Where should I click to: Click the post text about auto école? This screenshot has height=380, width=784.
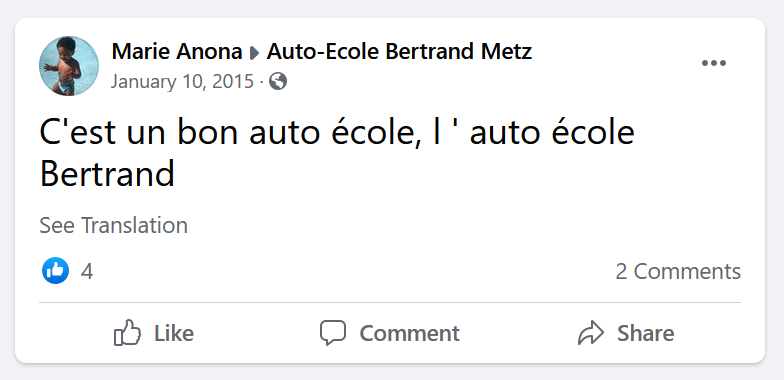(337, 153)
